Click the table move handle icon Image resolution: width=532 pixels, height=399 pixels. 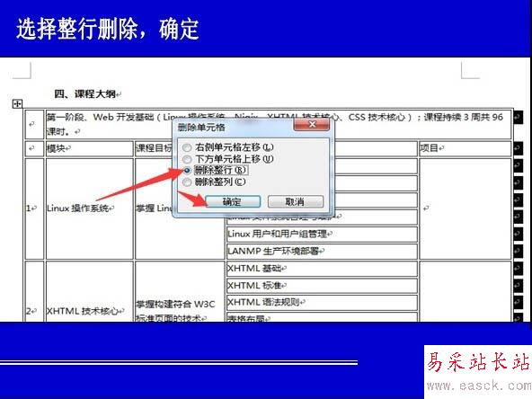(x=17, y=103)
